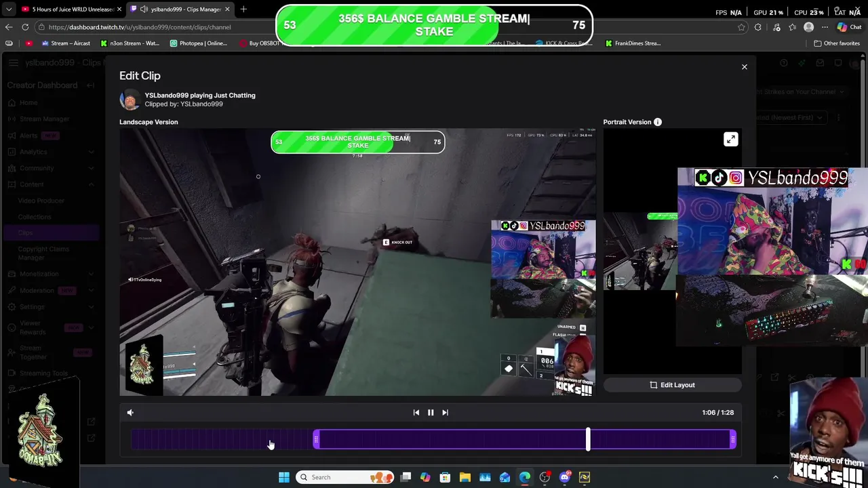Open the tab search dropdown
This screenshot has width=868, height=488.
click(x=9, y=9)
